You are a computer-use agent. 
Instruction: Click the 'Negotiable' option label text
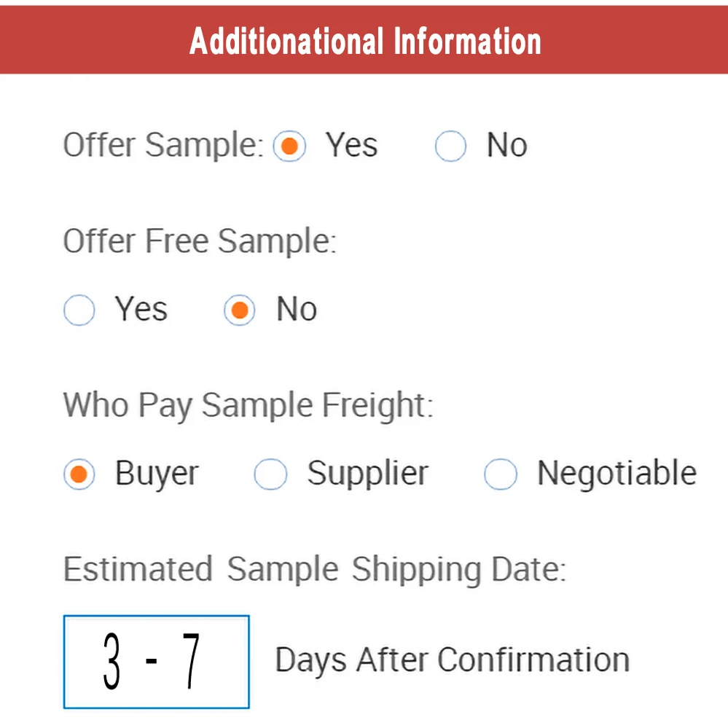click(617, 474)
